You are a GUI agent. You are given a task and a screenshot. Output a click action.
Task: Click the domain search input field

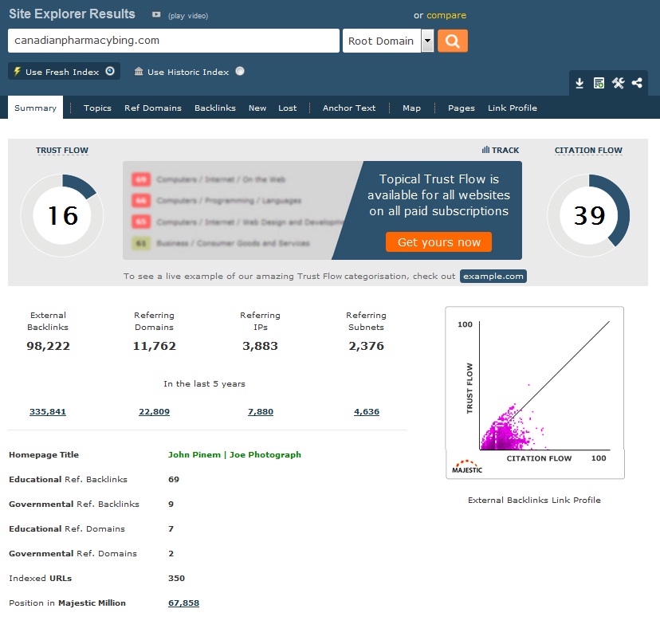(174, 41)
